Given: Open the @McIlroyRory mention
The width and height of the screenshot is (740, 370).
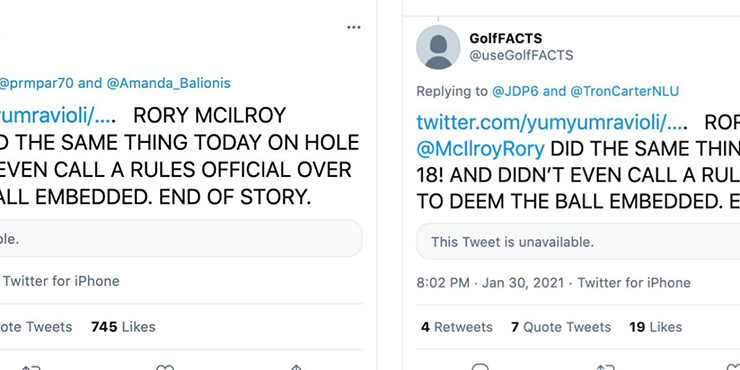Looking at the screenshot, I should (x=480, y=149).
